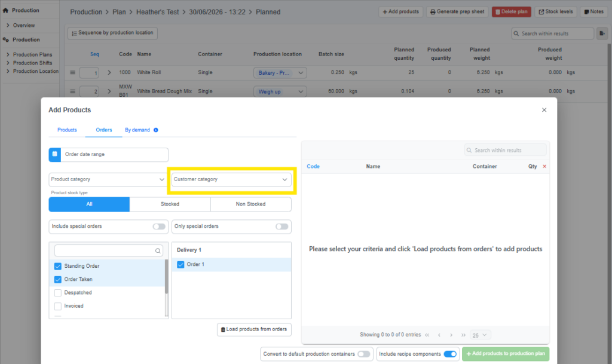Open the Weigh up production location dropdown

pos(280,91)
